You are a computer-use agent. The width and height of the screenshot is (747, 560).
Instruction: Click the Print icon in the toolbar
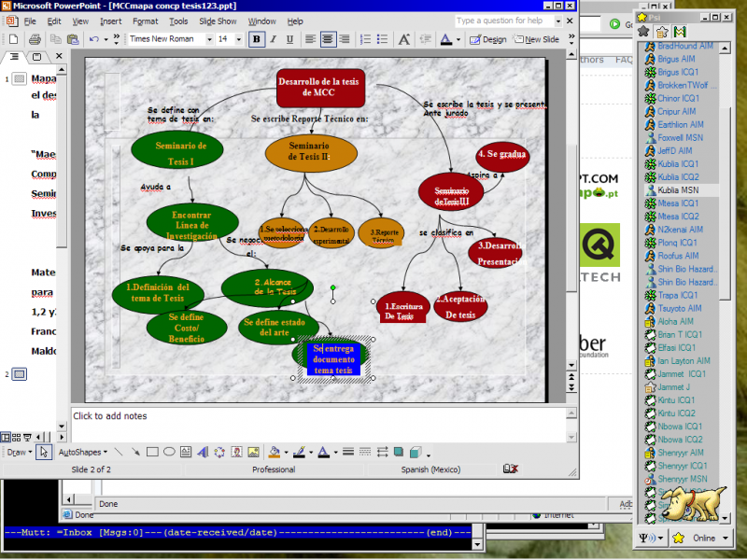click(x=35, y=39)
